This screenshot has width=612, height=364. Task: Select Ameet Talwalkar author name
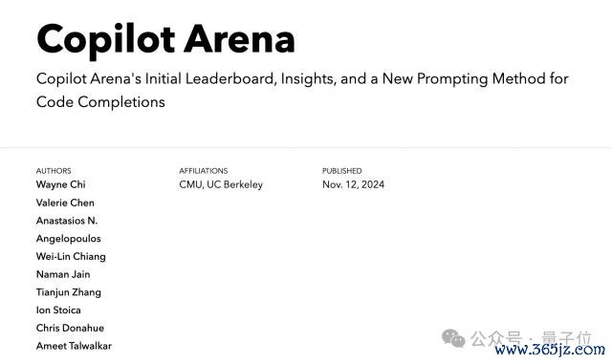[x=74, y=346]
